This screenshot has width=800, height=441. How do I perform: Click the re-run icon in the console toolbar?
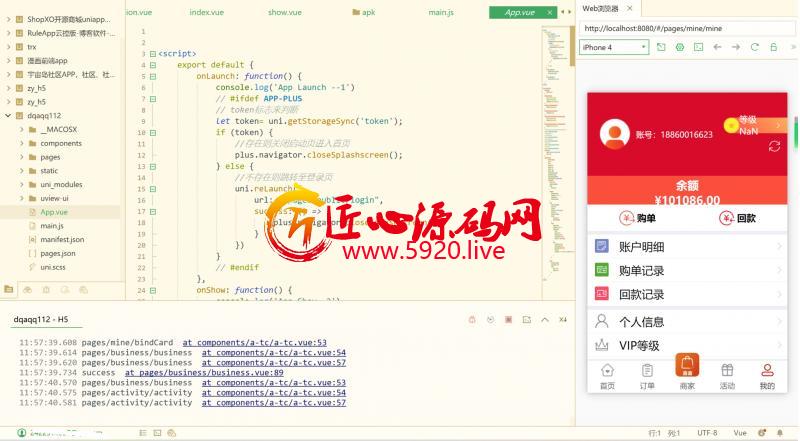490,320
